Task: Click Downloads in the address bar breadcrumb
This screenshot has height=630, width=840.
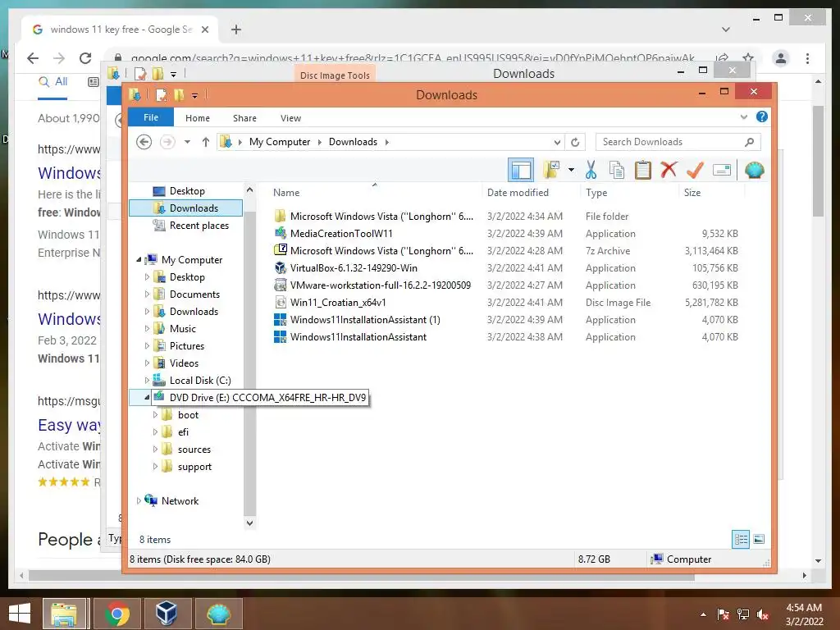Action: coord(353,142)
